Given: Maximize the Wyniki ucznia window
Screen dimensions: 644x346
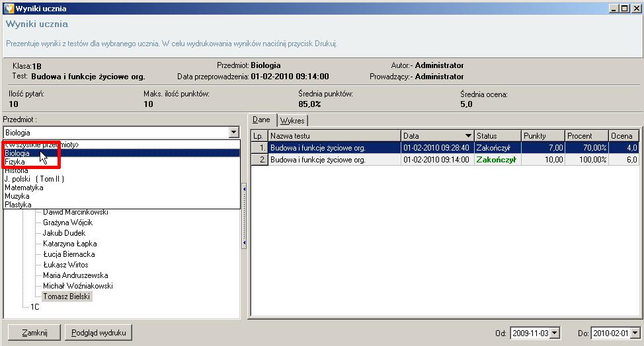Looking at the screenshot, I should 624,8.
